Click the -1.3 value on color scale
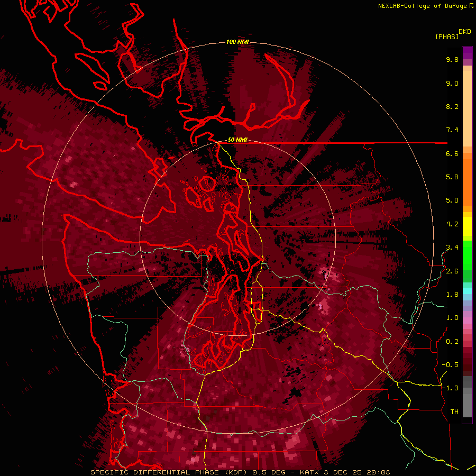 click(x=450, y=389)
